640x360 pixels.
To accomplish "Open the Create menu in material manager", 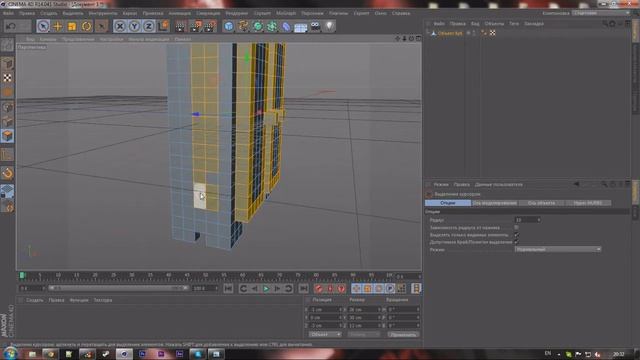I will (35, 300).
